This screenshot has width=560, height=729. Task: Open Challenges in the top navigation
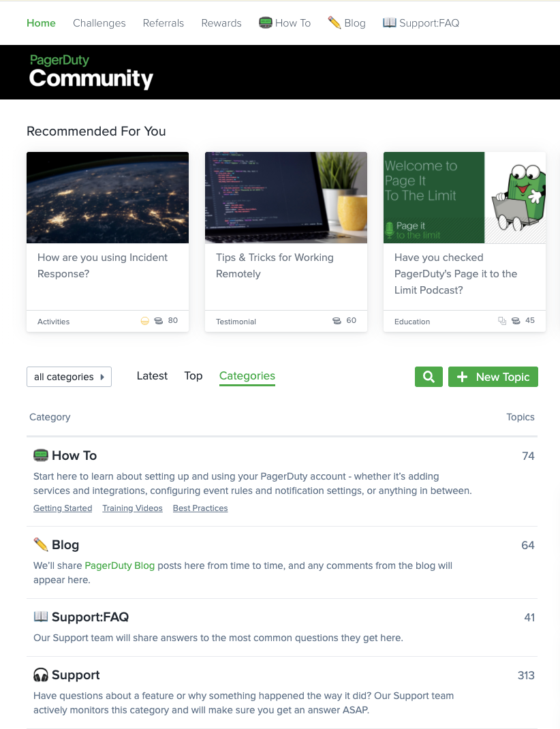(99, 23)
